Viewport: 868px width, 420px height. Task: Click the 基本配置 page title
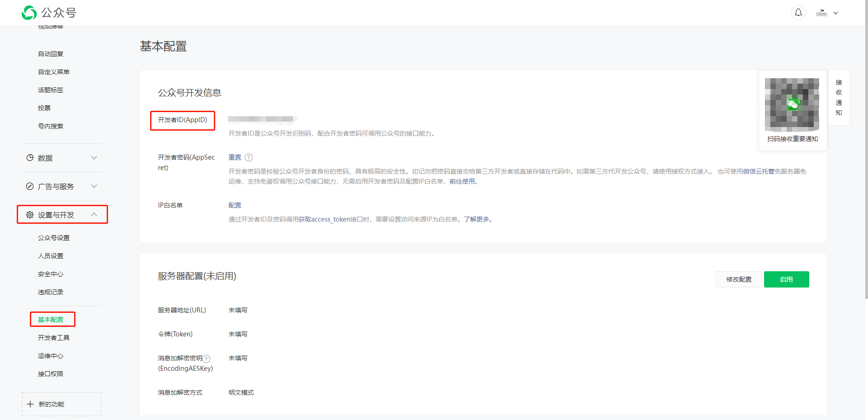[x=163, y=46]
